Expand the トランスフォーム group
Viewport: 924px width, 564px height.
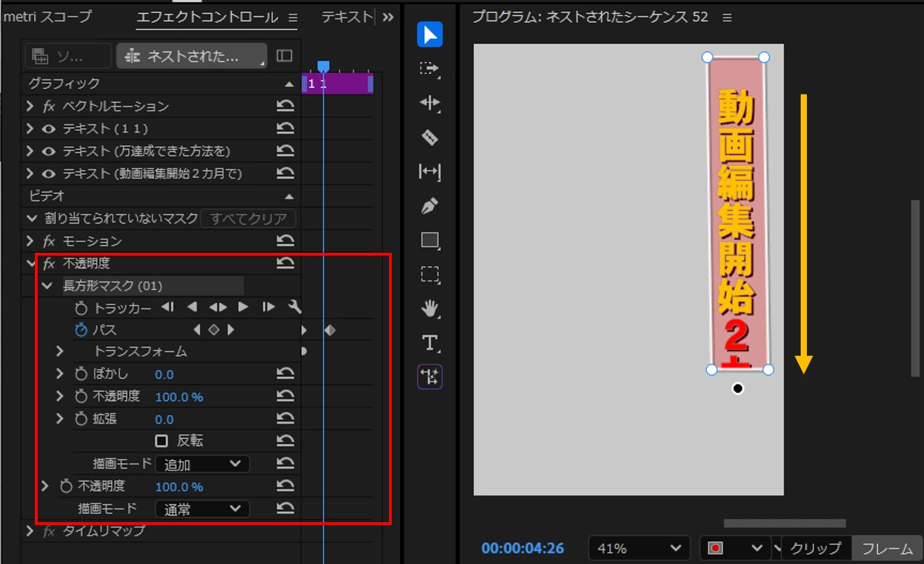point(60,352)
